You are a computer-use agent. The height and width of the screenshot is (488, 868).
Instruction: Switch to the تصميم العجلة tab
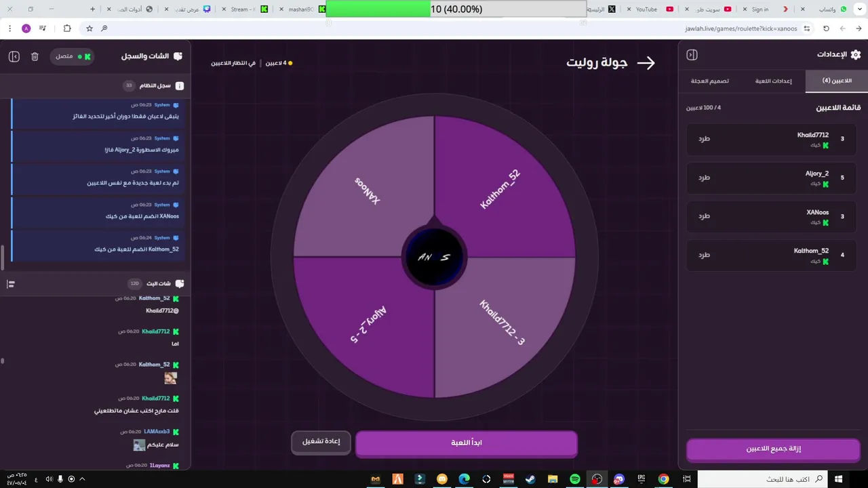click(x=710, y=81)
